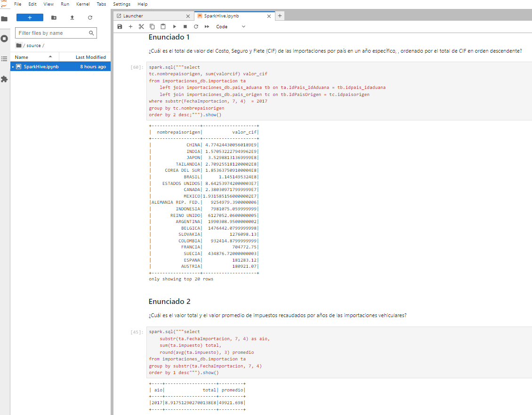Restart the kernel using refresh icon
This screenshot has width=532, height=415.
[196, 27]
